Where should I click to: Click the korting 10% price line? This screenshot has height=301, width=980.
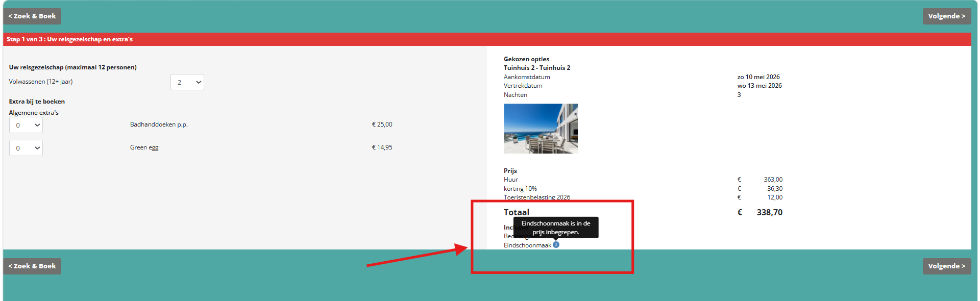pyautogui.click(x=643, y=189)
